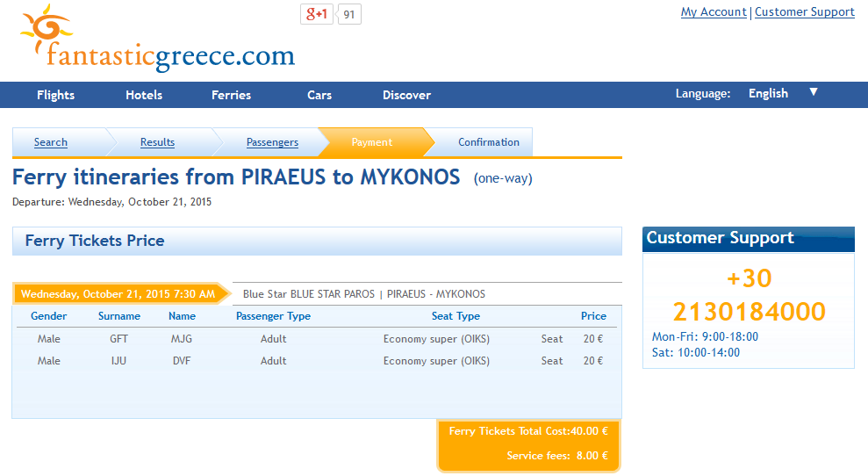Open the Discover menu item
Image resolution: width=868 pixels, height=476 pixels.
406,95
